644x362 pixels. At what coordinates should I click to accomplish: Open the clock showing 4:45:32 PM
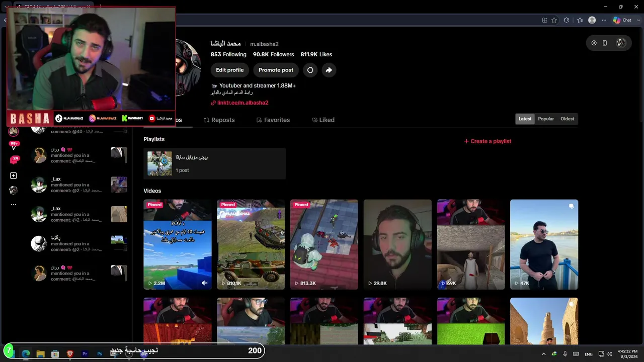(627, 354)
